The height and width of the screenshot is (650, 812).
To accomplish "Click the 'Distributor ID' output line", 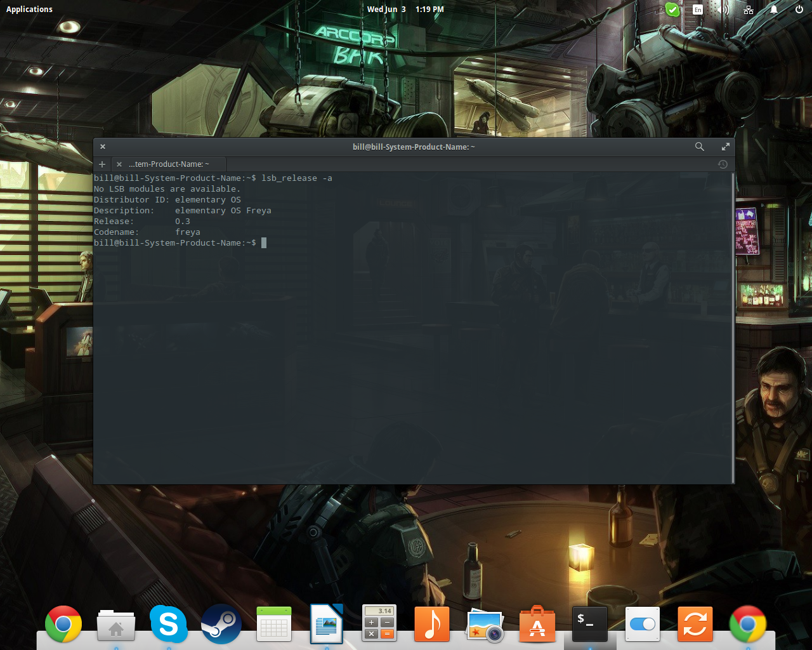I will [x=167, y=199].
